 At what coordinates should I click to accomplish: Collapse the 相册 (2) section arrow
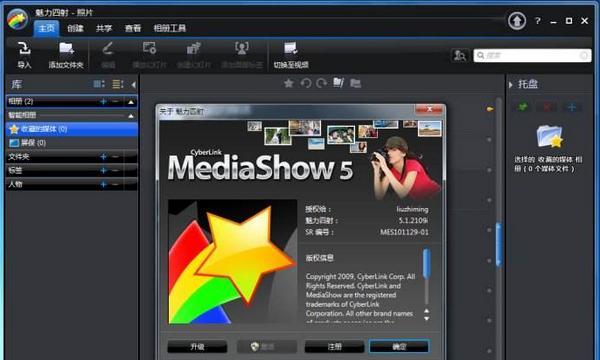coord(131,102)
